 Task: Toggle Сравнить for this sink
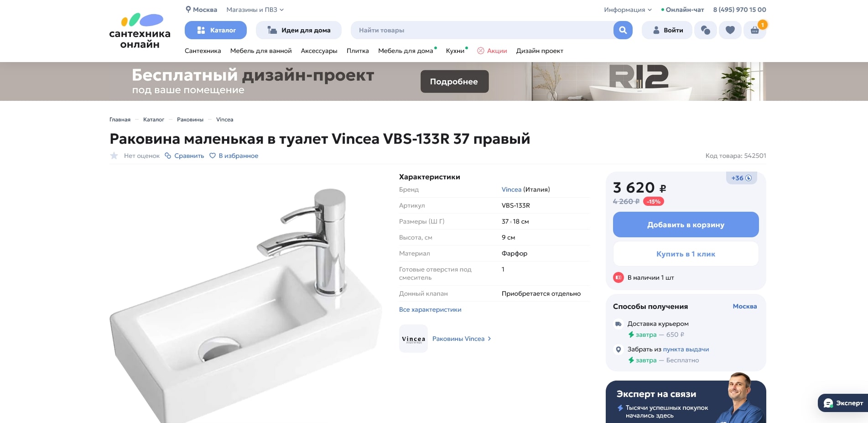[x=184, y=156]
